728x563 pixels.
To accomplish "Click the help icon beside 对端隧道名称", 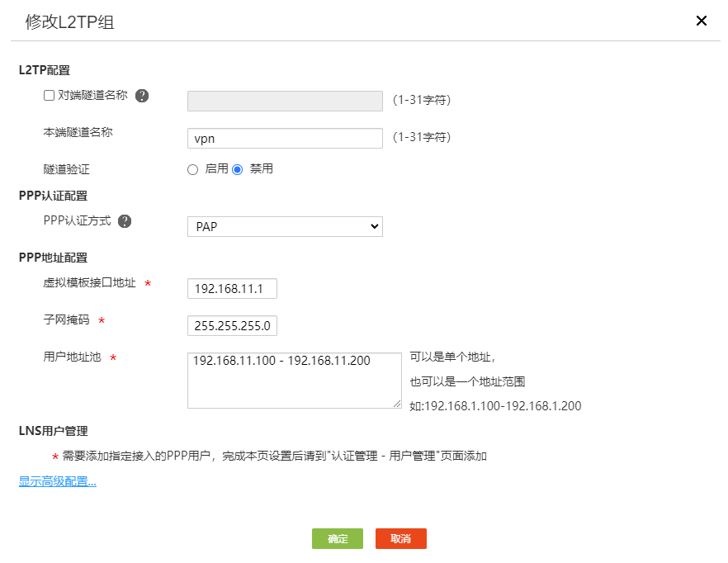I will point(142,96).
